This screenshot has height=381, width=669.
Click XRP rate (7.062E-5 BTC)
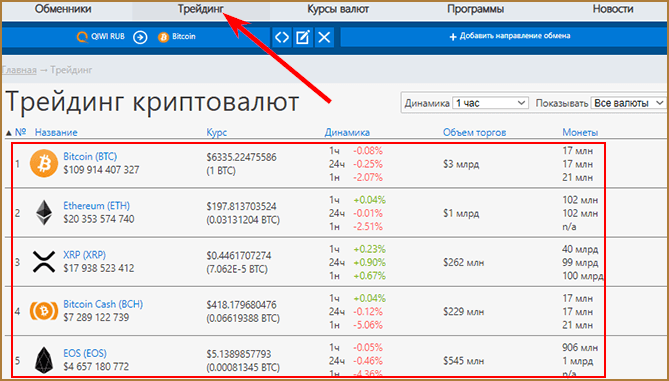pyautogui.click(x=237, y=269)
